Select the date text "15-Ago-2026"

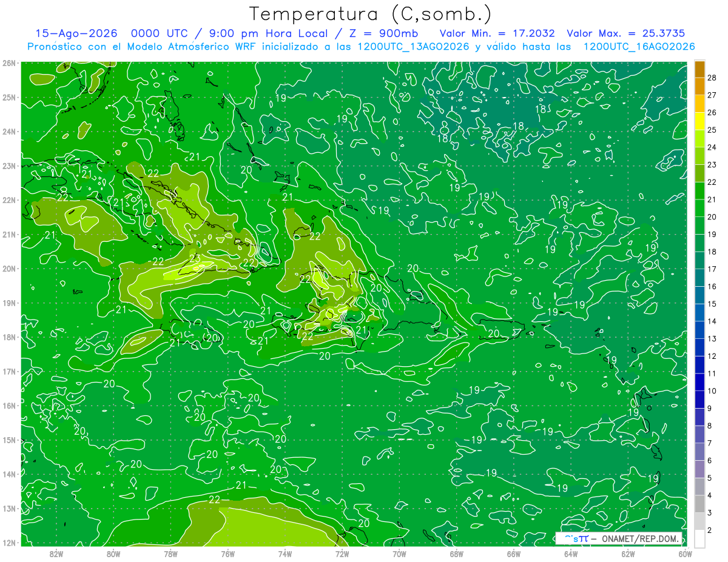pos(76,33)
